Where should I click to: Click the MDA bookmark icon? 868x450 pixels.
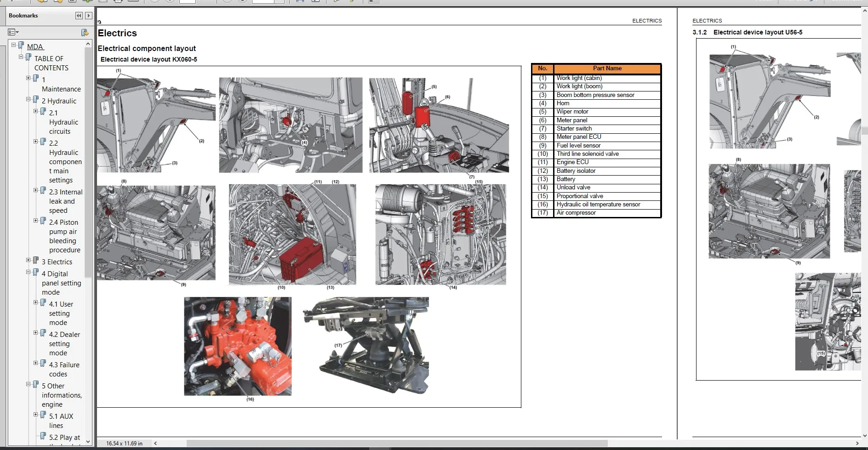pos(21,46)
